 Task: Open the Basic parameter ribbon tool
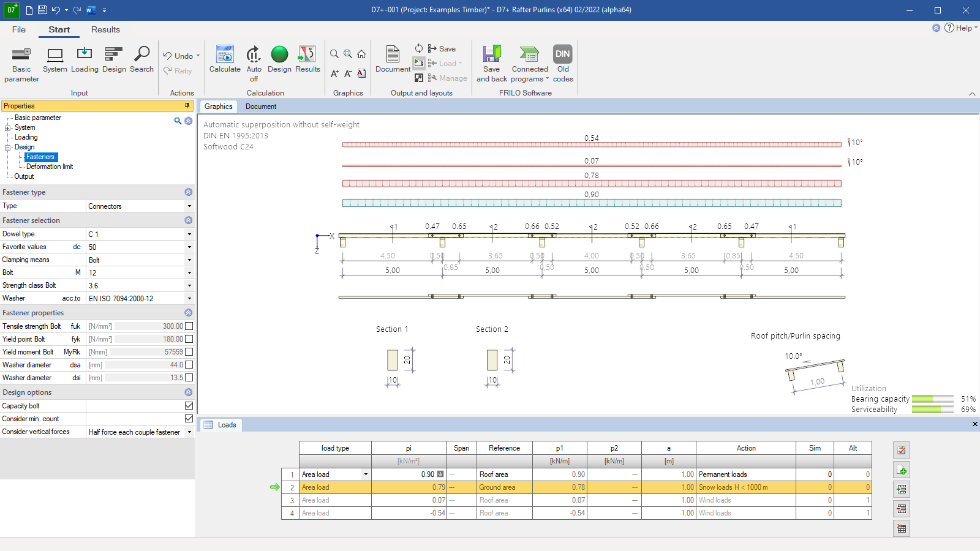coord(21,64)
